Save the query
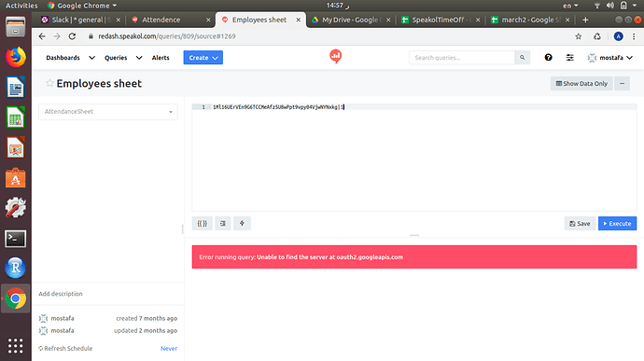This screenshot has height=361, width=644. point(580,224)
